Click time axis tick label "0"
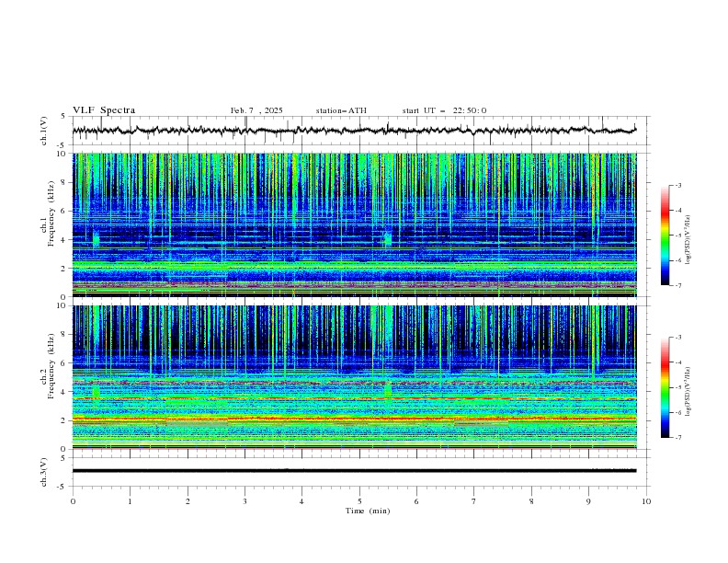 [x=73, y=501]
